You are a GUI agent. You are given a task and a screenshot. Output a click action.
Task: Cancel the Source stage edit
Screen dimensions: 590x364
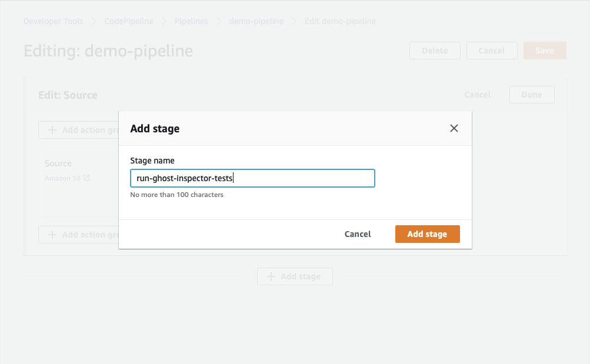477,94
